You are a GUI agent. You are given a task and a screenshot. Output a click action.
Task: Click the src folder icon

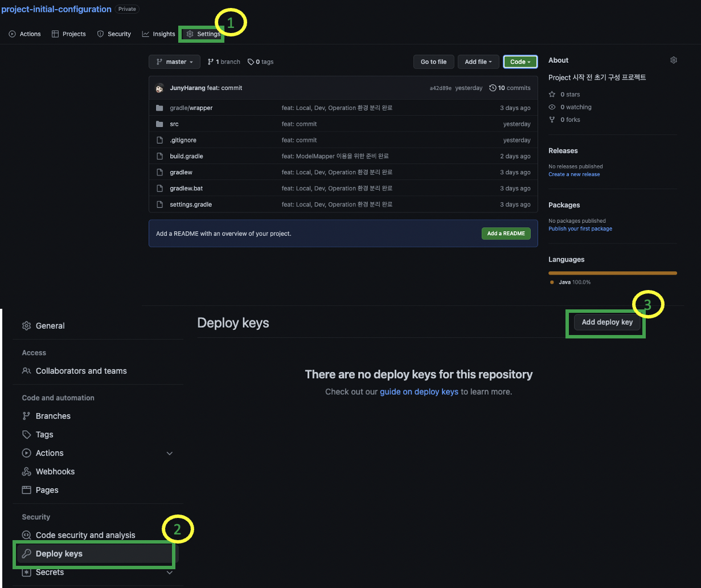159,124
